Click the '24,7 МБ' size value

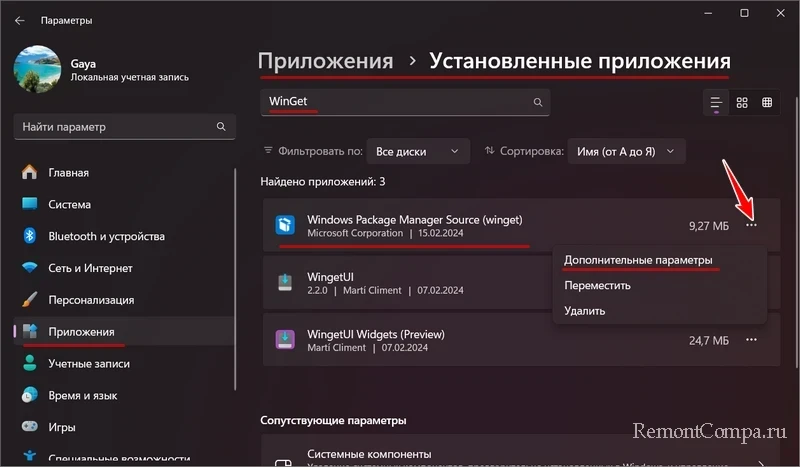coord(709,340)
